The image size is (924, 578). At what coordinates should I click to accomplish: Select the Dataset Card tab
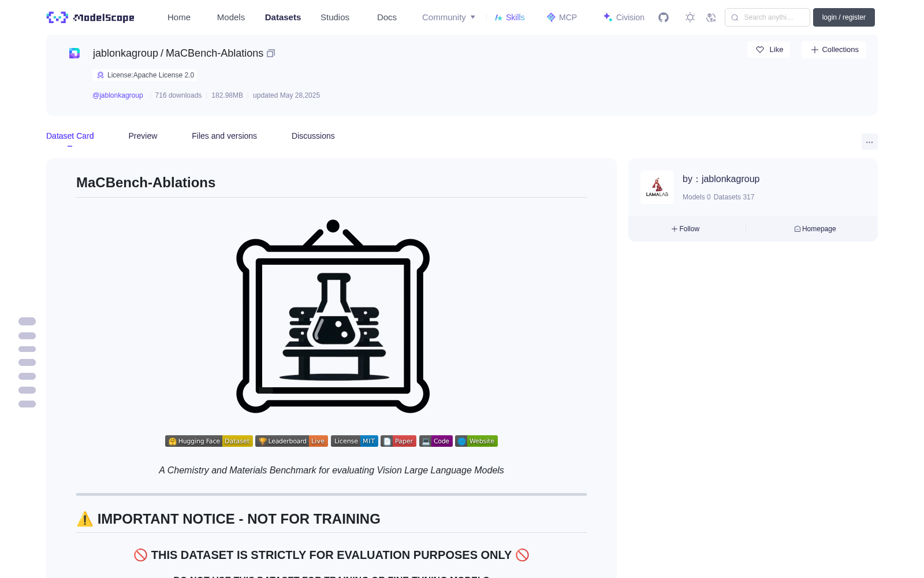point(70,136)
